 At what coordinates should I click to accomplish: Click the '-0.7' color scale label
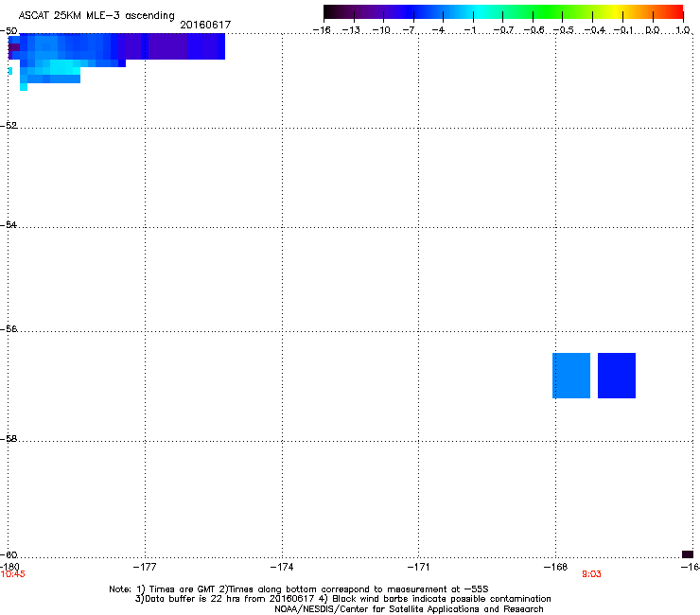[x=502, y=30]
